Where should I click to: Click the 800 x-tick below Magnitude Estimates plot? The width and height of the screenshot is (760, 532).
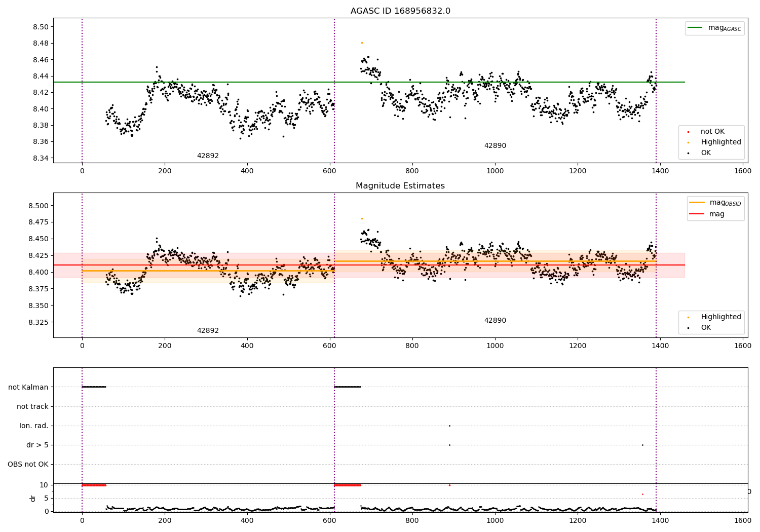point(412,346)
